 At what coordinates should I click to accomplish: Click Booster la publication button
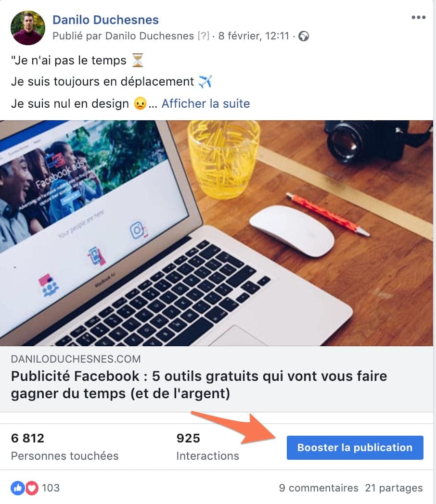(x=355, y=447)
